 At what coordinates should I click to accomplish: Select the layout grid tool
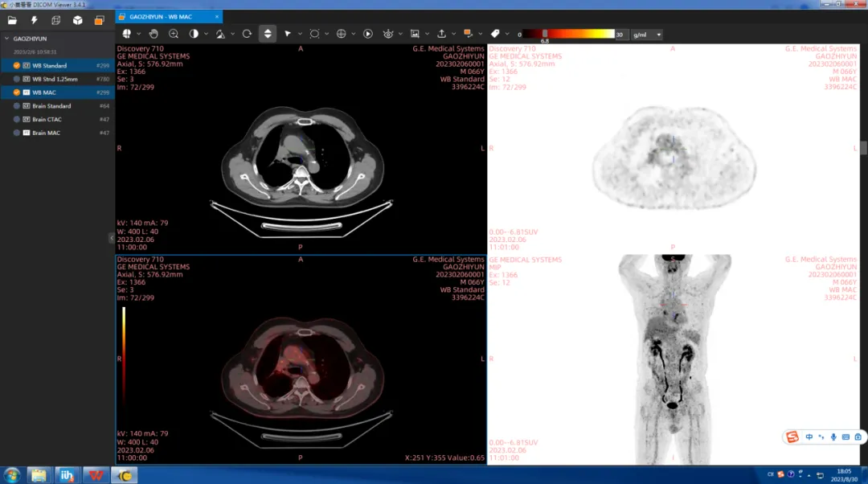tap(127, 34)
